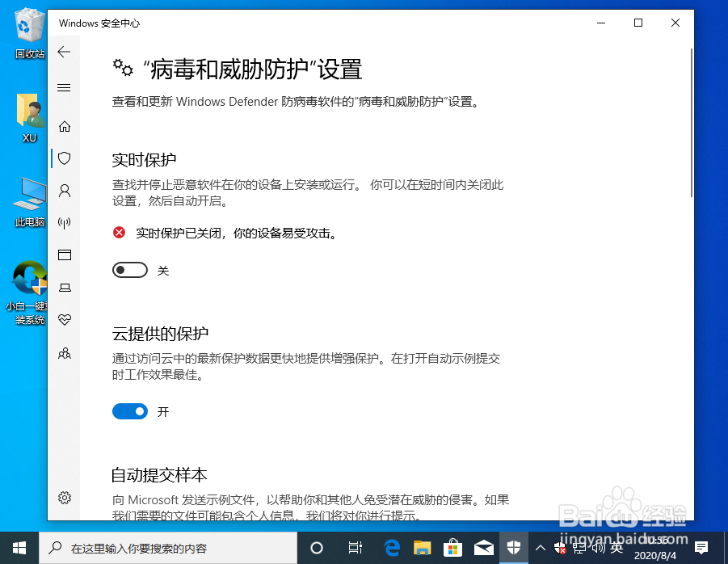Switch input language indicator 英
This screenshot has height=564, width=728.
click(616, 548)
